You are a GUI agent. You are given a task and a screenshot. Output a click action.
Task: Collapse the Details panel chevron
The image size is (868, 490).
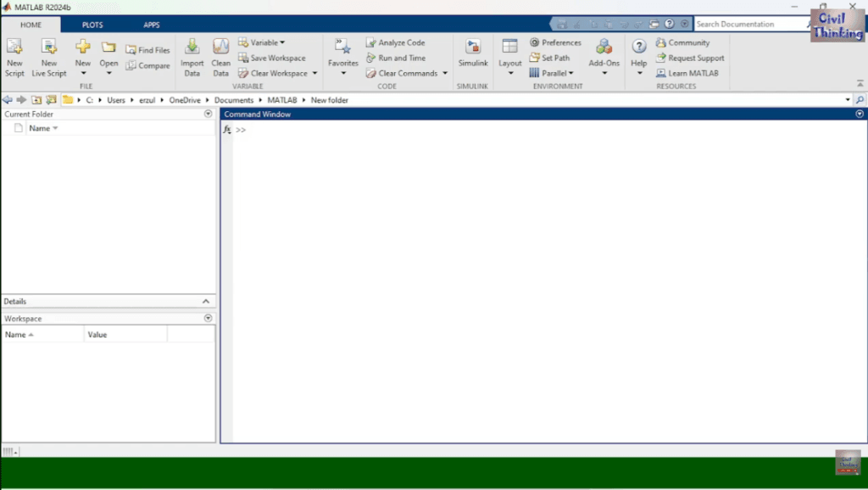tap(206, 301)
